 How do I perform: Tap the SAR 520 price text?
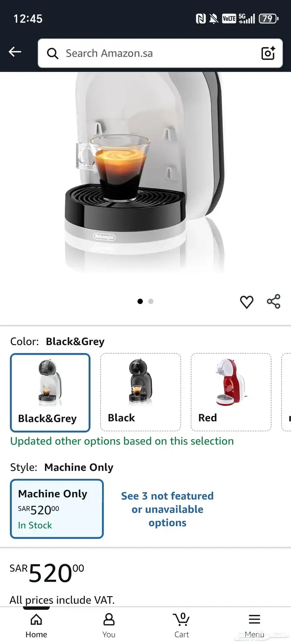pos(47,573)
